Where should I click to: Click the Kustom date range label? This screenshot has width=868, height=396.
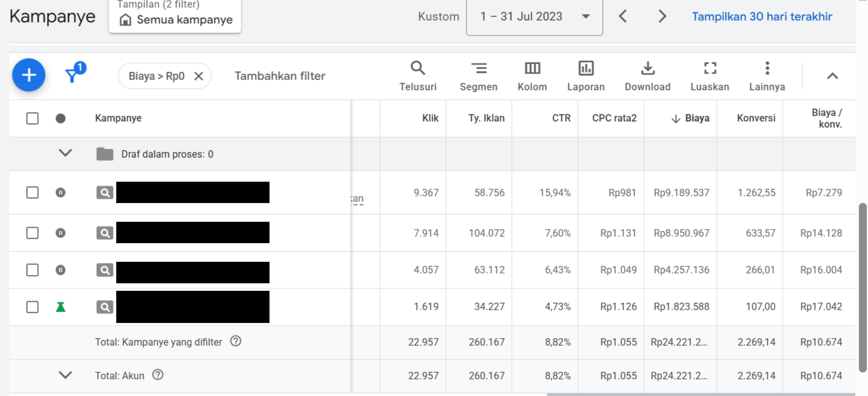(438, 17)
